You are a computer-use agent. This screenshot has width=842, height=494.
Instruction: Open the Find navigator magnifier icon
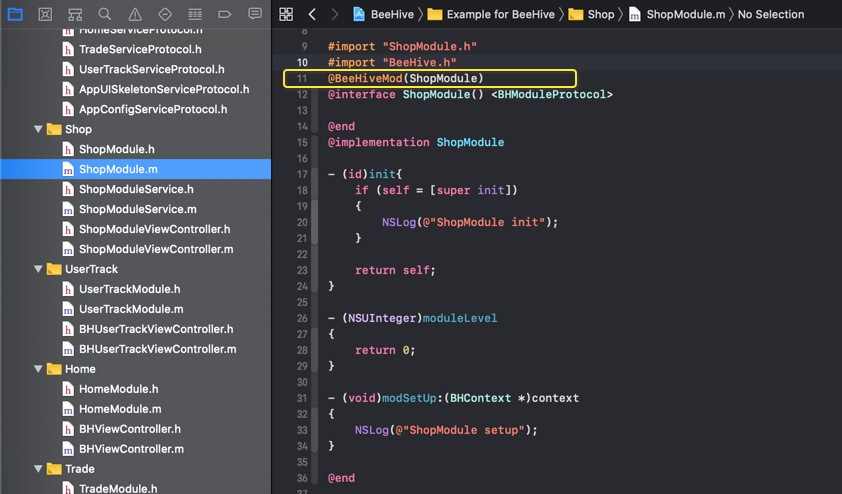pyautogui.click(x=105, y=14)
